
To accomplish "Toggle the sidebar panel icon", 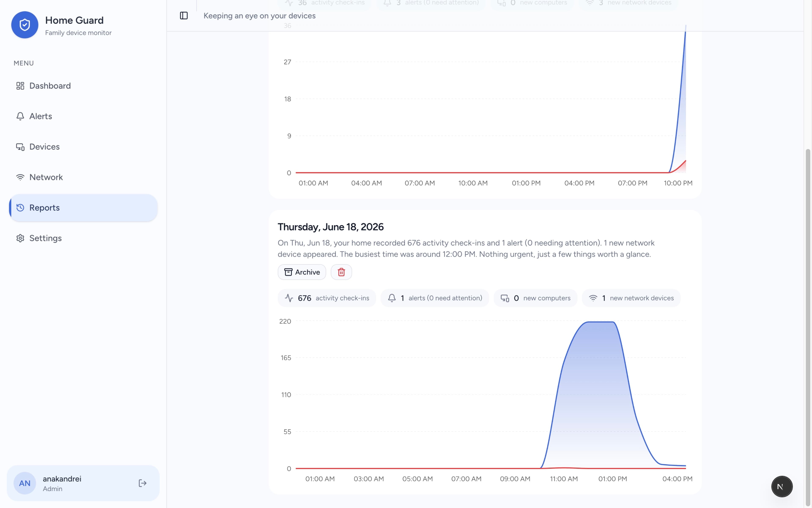I will pyautogui.click(x=184, y=15).
